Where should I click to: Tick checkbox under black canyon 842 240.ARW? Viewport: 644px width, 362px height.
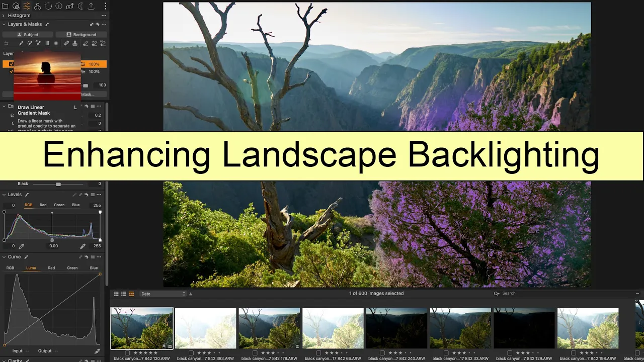(x=382, y=353)
